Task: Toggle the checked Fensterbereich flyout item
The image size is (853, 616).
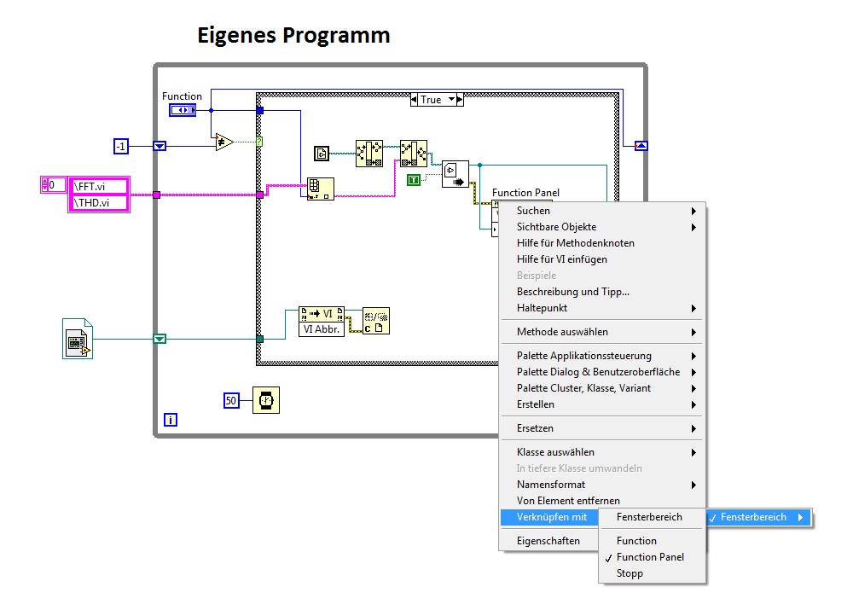Action: click(758, 518)
